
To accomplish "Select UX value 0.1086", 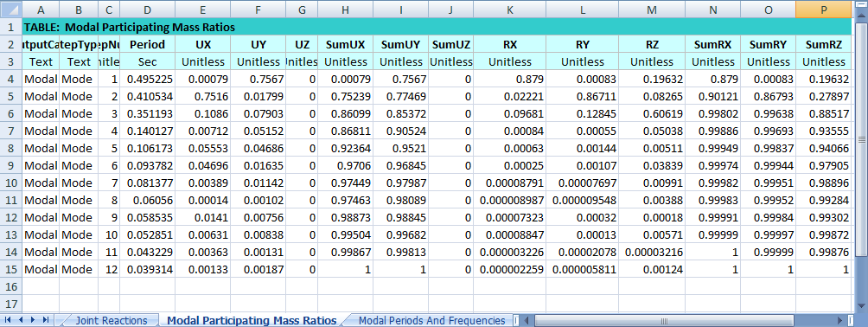I will (x=202, y=113).
